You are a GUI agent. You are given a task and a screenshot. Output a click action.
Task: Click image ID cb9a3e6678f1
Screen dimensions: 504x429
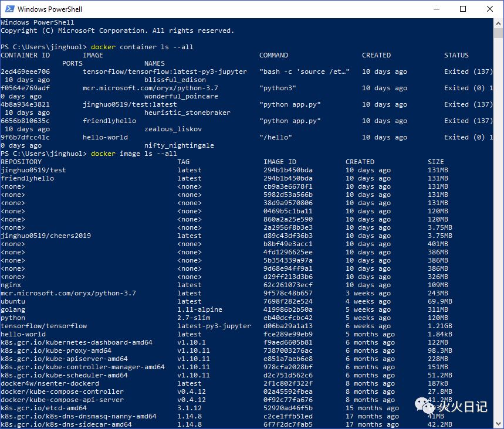tap(288, 186)
